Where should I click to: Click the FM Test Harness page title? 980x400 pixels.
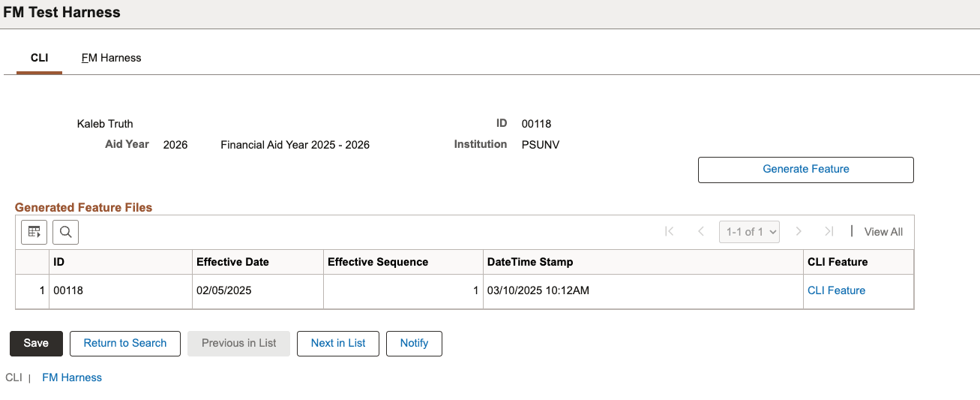[61, 13]
